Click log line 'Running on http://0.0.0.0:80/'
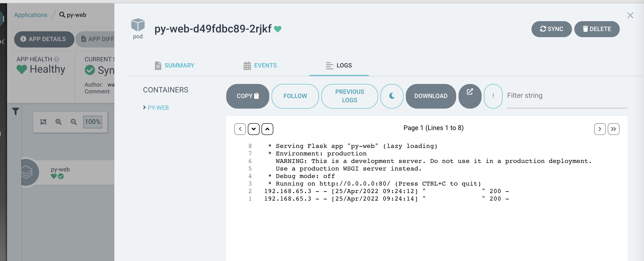 [x=374, y=184]
